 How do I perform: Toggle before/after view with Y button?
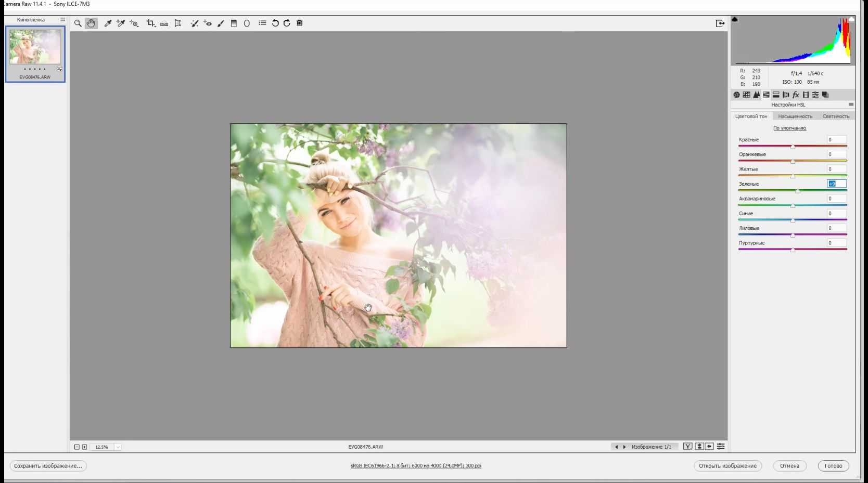pyautogui.click(x=688, y=447)
